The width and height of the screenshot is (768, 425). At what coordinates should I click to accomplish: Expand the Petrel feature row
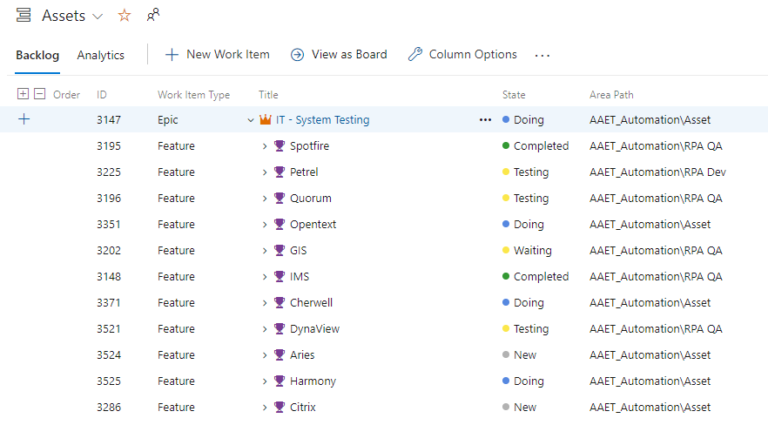pos(265,172)
